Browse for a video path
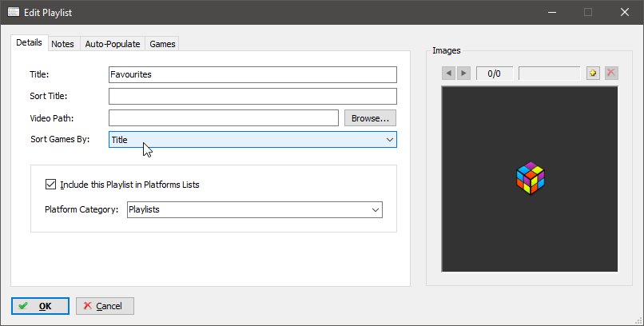 [x=370, y=118]
